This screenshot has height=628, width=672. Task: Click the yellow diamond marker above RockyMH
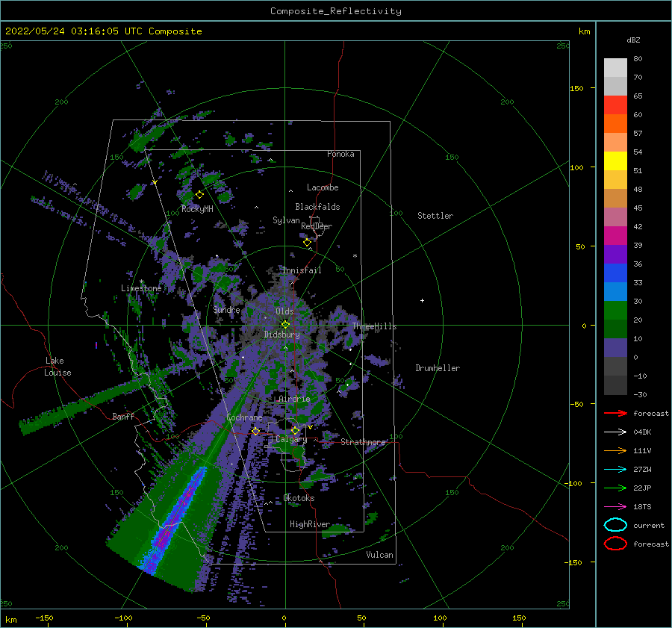pyautogui.click(x=199, y=195)
